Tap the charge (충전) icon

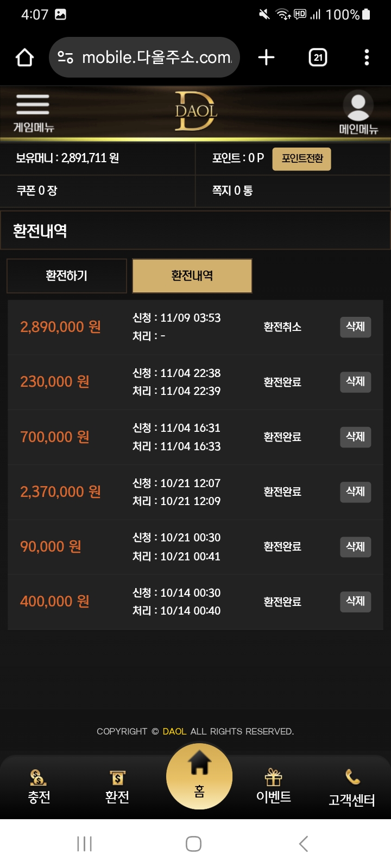pos(39,786)
